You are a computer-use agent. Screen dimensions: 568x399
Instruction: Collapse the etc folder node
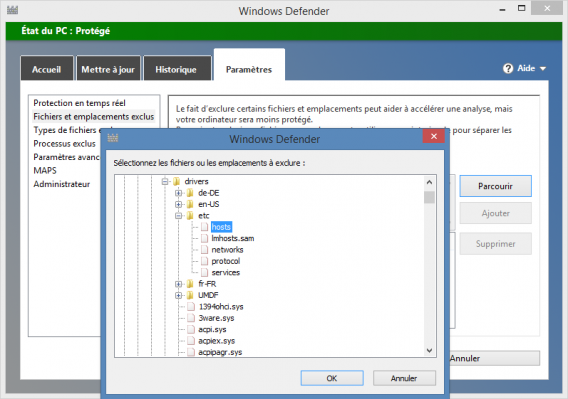178,216
